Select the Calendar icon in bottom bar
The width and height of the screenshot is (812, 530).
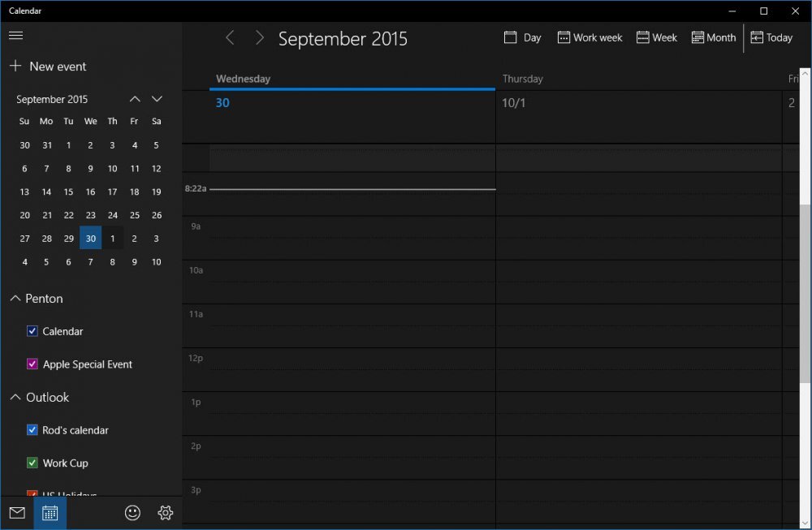pos(50,512)
